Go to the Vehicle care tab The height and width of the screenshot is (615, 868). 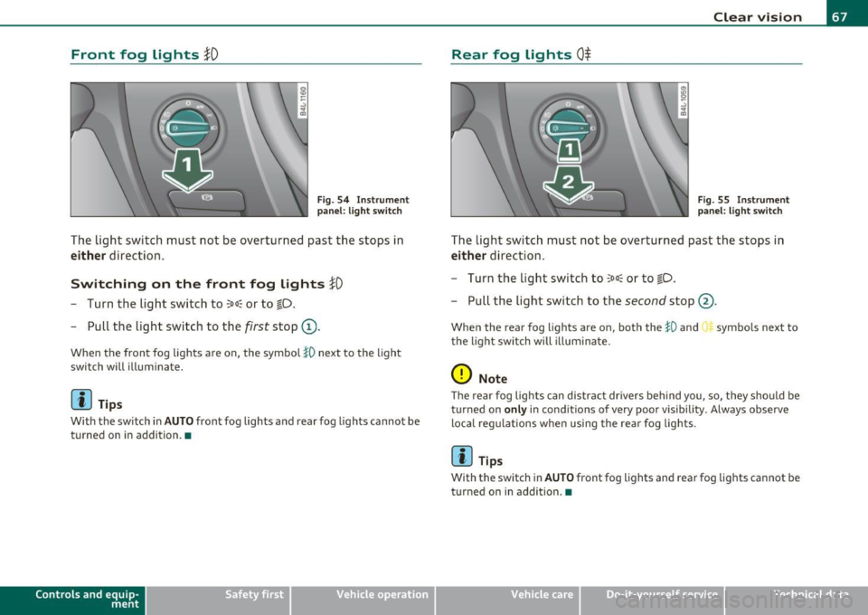coord(507,600)
